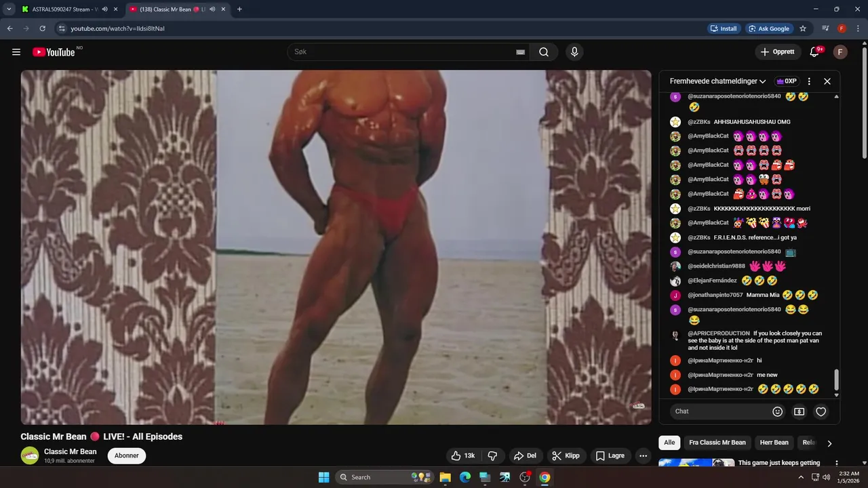Dislike the video with thumbs down
Image resolution: width=868 pixels, height=488 pixels.
493,455
